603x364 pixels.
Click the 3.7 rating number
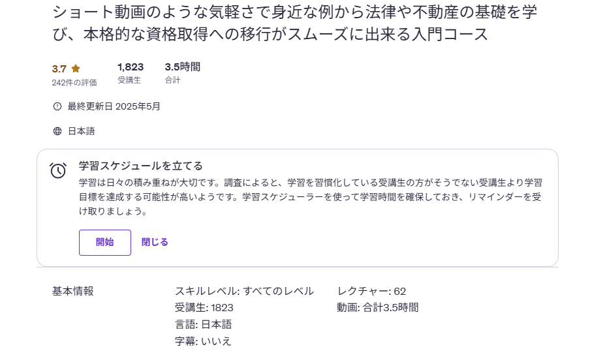tap(59, 68)
